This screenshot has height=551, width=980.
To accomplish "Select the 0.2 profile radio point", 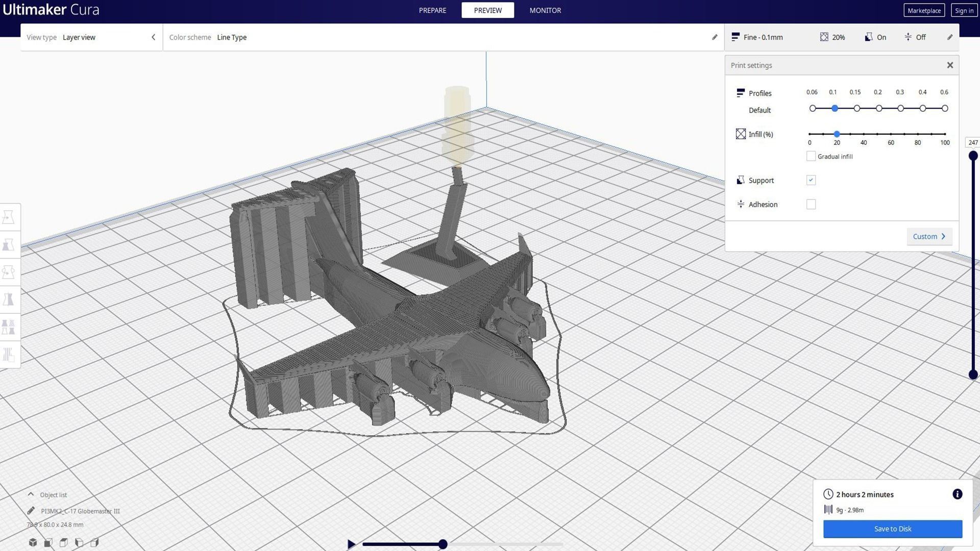I will [x=879, y=108].
